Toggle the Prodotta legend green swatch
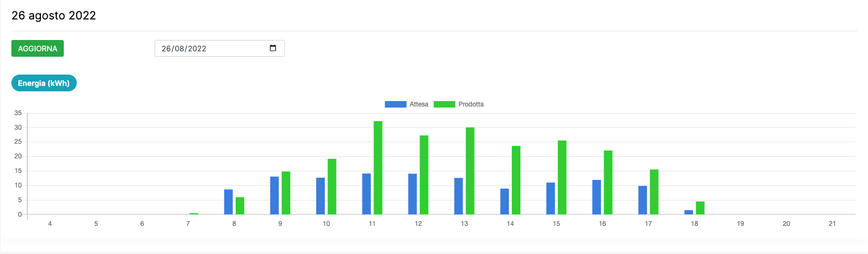 444,104
